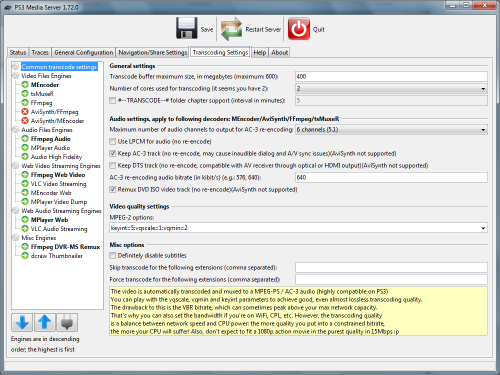Move selected engine down with blue arrow
This screenshot has width=500, height=375.
pos(22,322)
